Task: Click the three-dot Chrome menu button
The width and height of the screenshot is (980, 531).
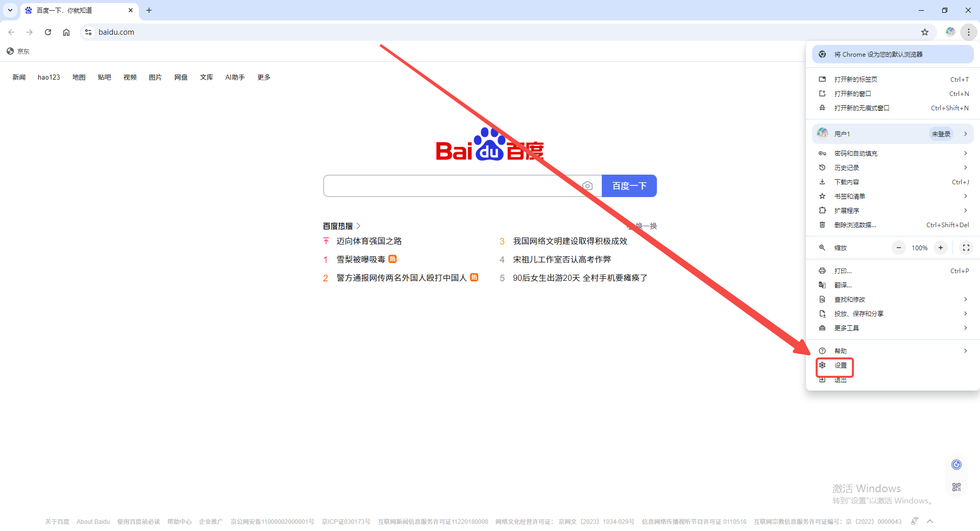Action: pos(968,32)
